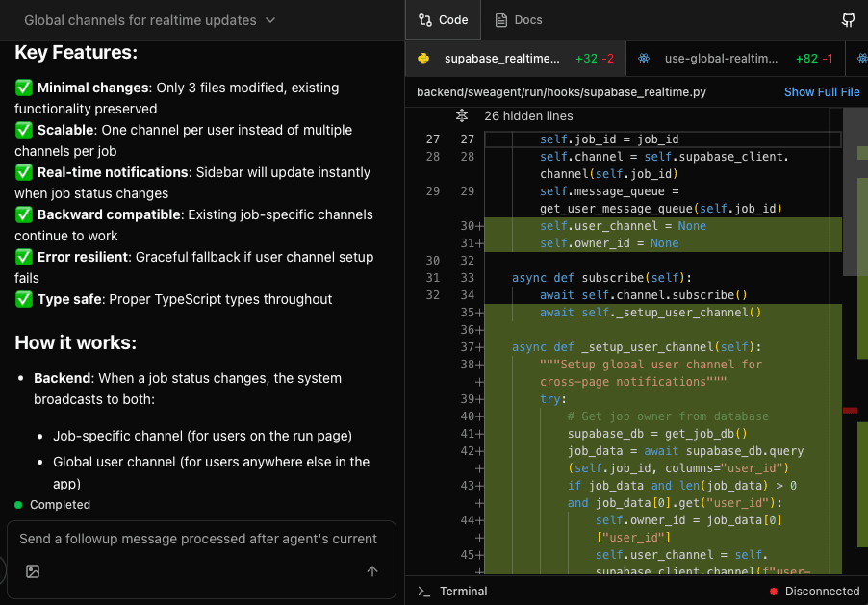This screenshot has height=605, width=868.
Task: Click code line 'self.job_id = job_id'
Action: (609, 139)
